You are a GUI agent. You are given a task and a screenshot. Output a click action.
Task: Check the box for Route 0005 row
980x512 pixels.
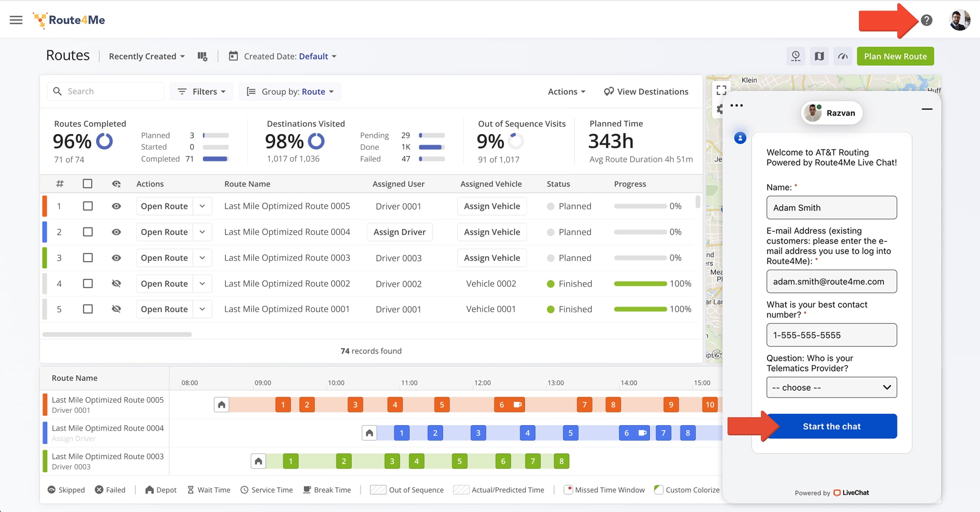click(88, 206)
